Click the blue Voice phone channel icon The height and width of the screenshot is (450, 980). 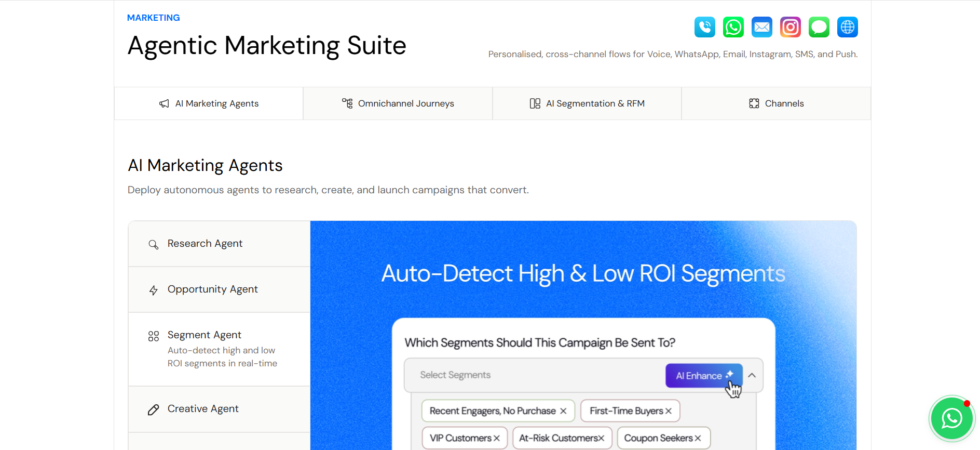[x=704, y=27]
